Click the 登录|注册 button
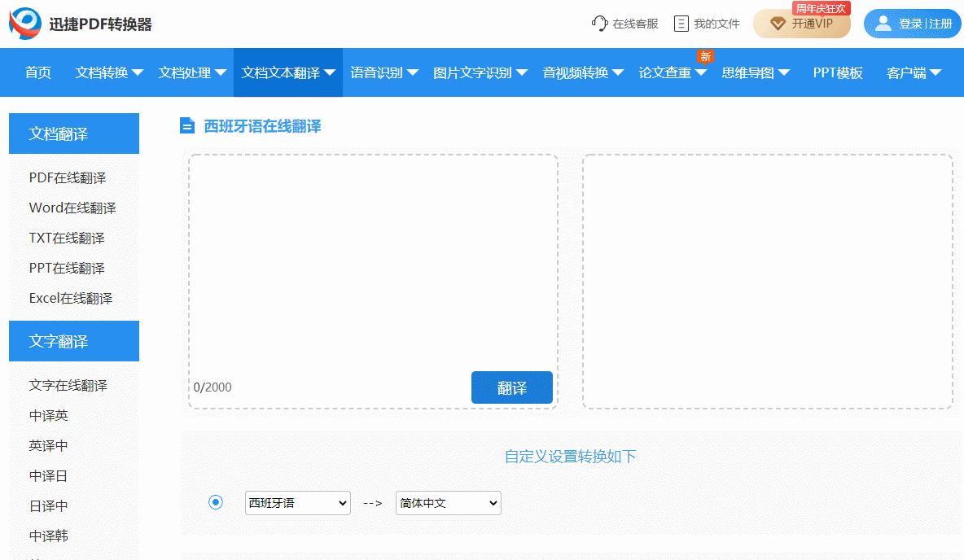The height and width of the screenshot is (560, 964). 921,24
